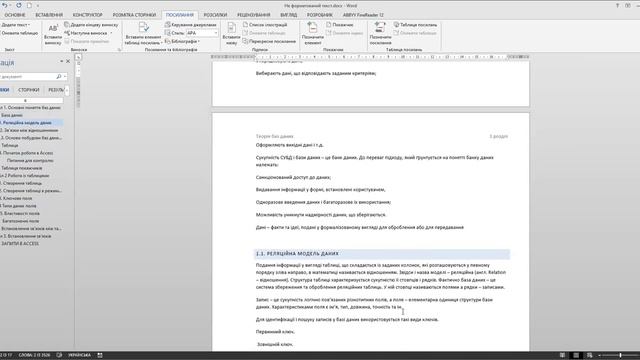The width and height of the screenshot is (640, 360).
Task: Click the macro recording icon in status bar
Action: point(100,355)
